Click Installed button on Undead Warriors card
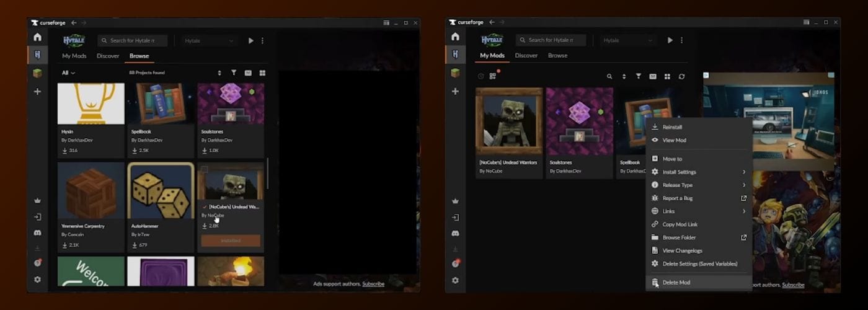Screen dimensions: 868x310 coord(231,241)
